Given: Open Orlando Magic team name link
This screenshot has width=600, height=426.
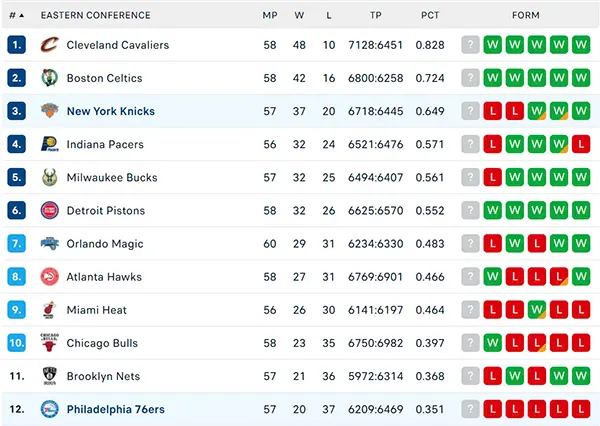Looking at the screenshot, I should click(x=105, y=244).
